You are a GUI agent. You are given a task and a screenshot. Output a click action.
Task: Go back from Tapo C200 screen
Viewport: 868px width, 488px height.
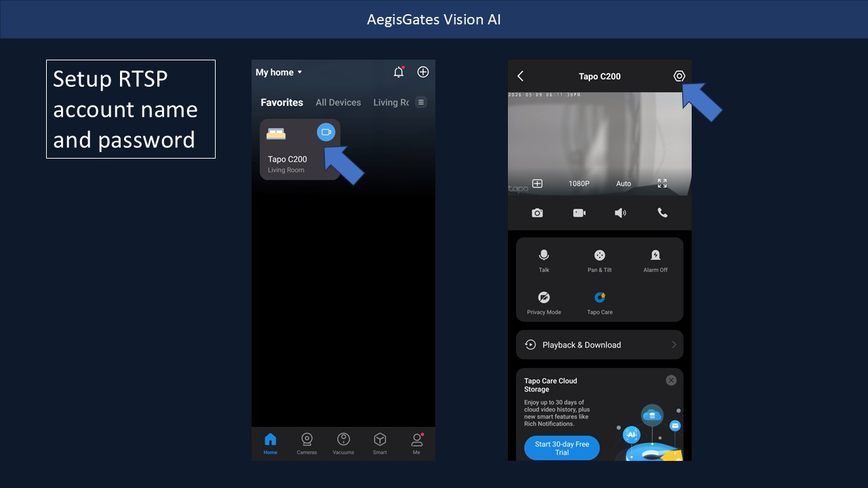(520, 77)
